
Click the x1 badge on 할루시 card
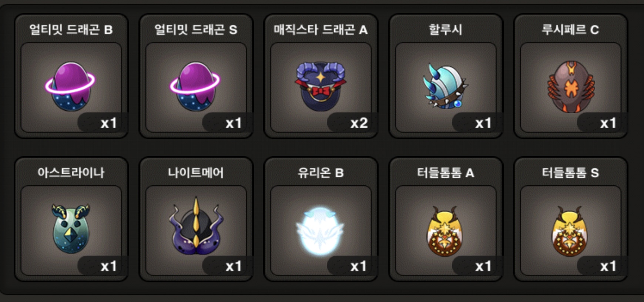point(483,123)
